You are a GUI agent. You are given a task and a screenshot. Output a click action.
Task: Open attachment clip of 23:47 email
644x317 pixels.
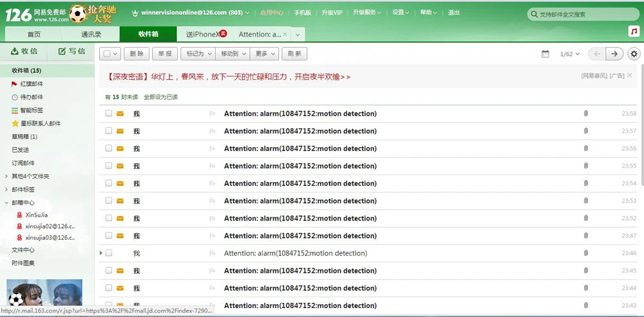[x=586, y=236]
